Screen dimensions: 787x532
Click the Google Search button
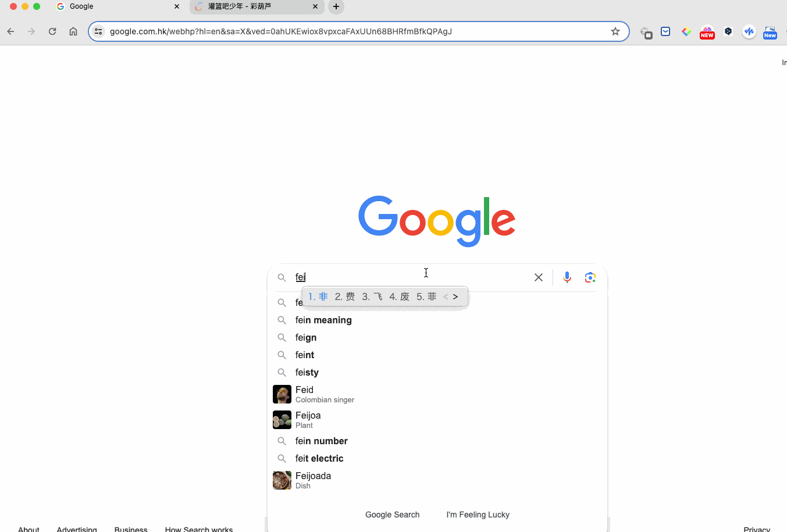click(393, 515)
